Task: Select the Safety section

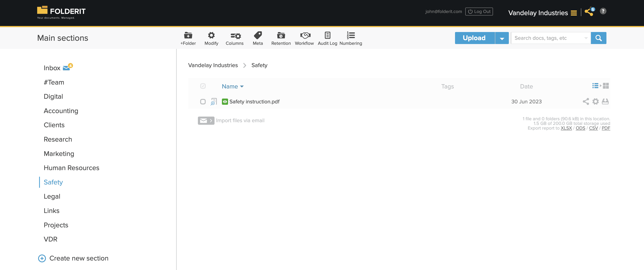Action: 53,182
